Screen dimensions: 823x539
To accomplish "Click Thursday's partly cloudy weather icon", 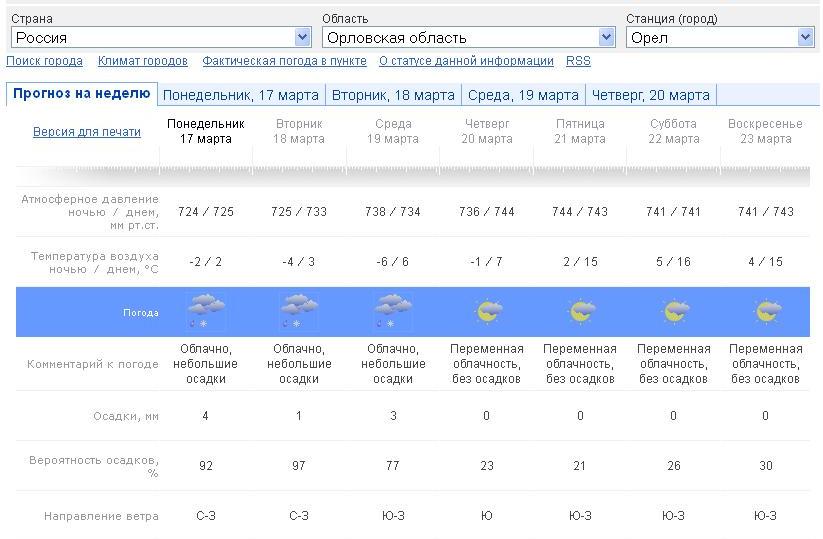I will pos(487,312).
